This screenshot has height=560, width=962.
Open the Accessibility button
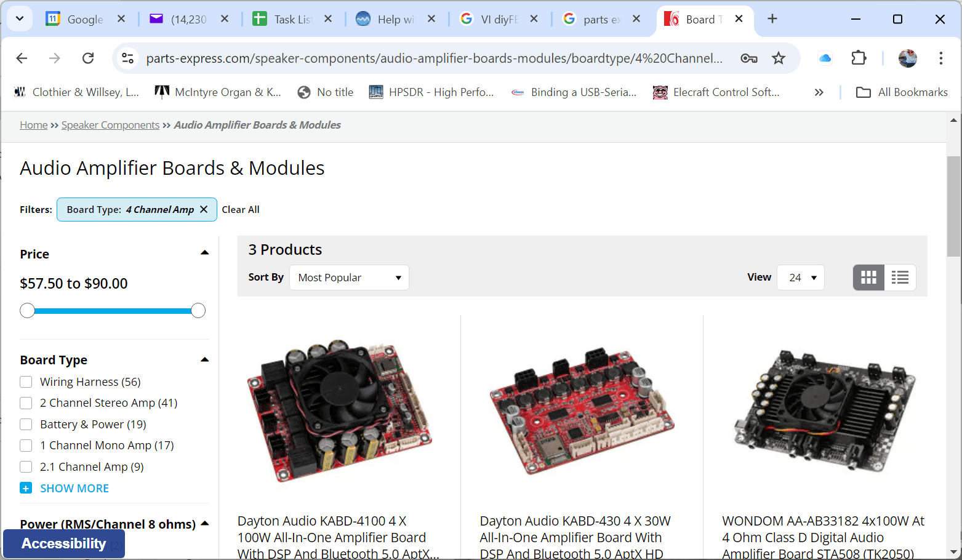pyautogui.click(x=64, y=543)
